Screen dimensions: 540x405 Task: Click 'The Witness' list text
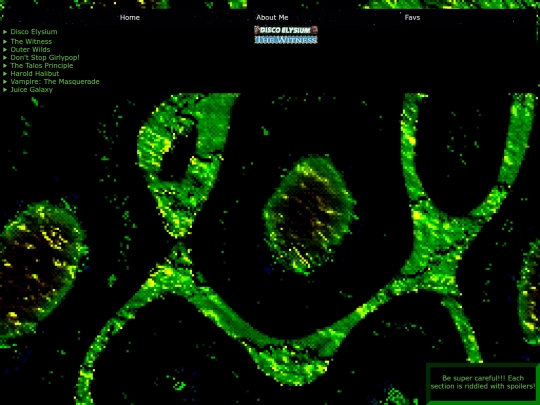pyautogui.click(x=31, y=42)
